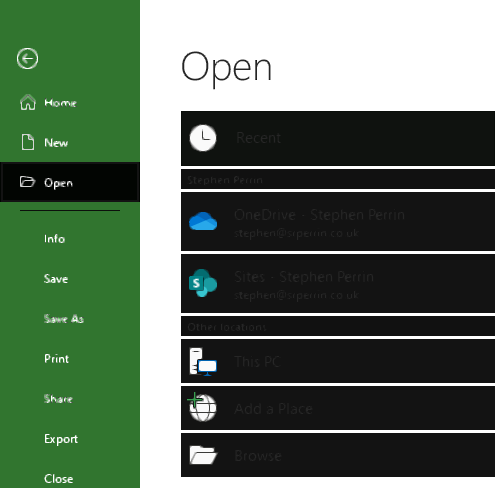Screen dimensions: 495x488
Task: Click the Recent clock icon
Action: tap(203, 138)
